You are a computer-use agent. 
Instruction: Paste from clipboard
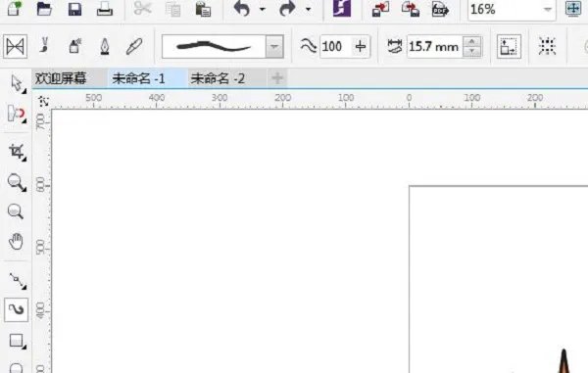(203, 9)
